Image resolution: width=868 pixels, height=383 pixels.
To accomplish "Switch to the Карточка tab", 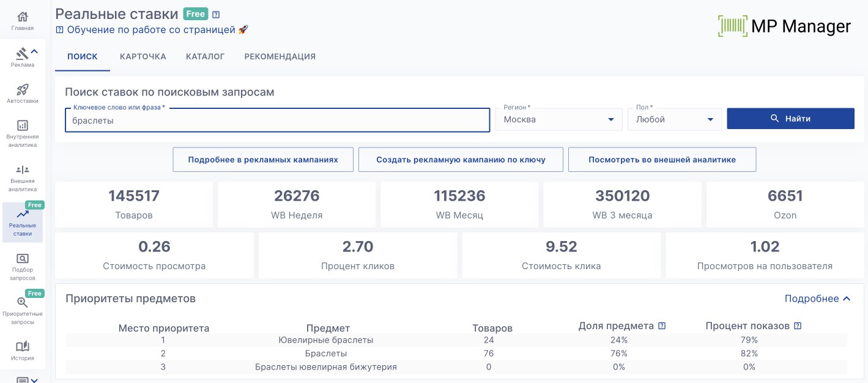I will coord(143,56).
